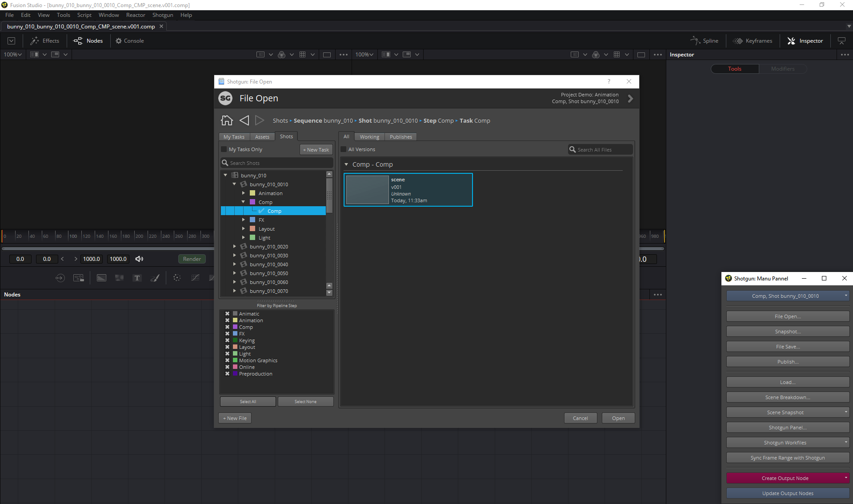Click the Cancel button in dialog

click(581, 418)
